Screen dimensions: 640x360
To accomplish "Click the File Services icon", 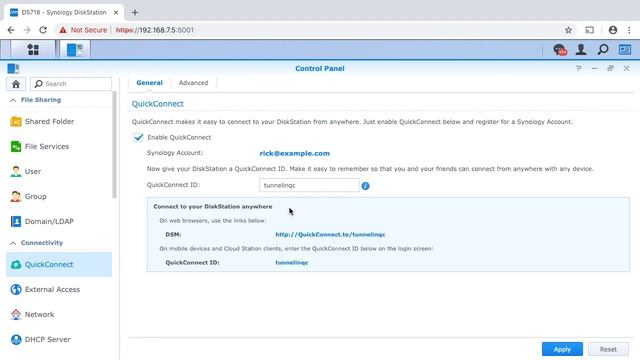I will tap(16, 147).
